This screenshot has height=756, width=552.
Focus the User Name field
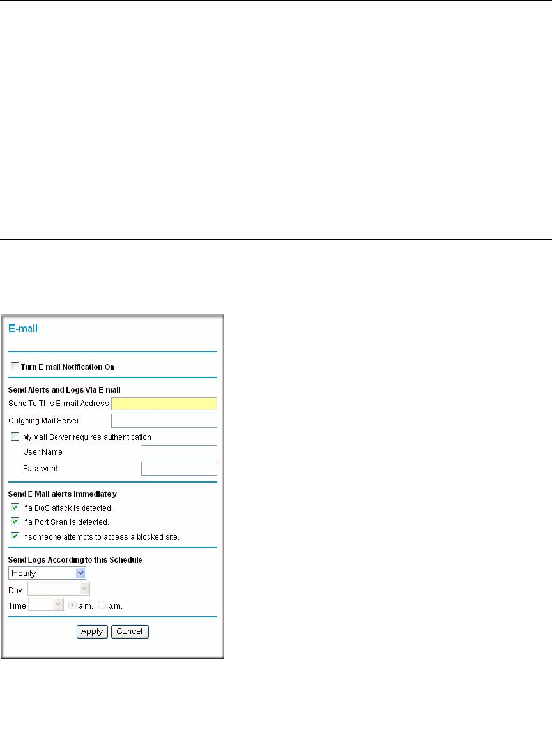click(x=179, y=452)
